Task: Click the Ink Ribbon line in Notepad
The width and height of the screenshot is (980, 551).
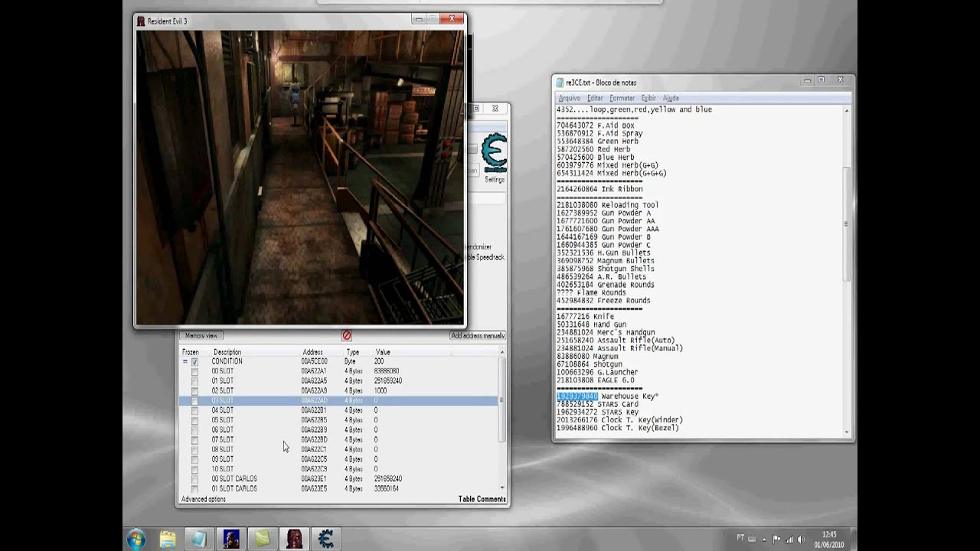Action: point(599,189)
